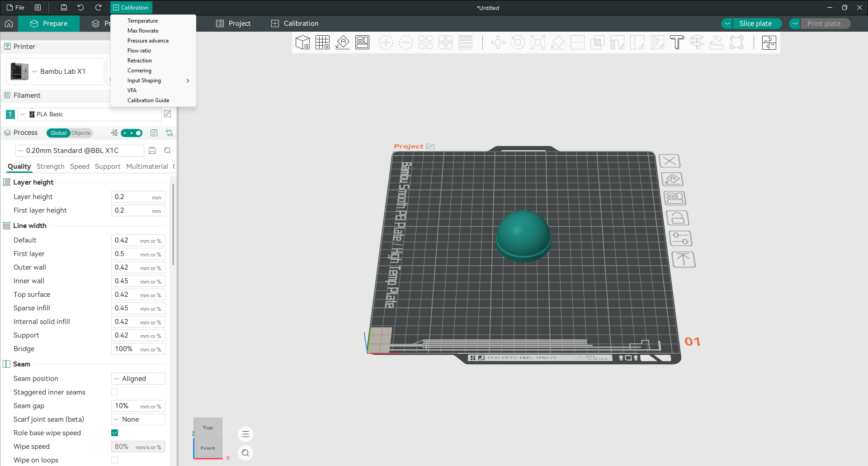The height and width of the screenshot is (466, 868).
Task: Save the process preset icon
Action: click(x=152, y=151)
